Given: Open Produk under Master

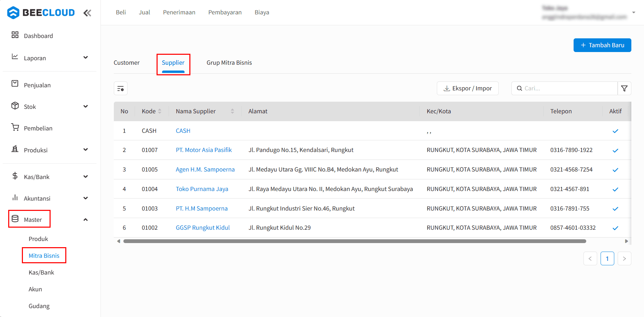Looking at the screenshot, I should click(x=38, y=239).
